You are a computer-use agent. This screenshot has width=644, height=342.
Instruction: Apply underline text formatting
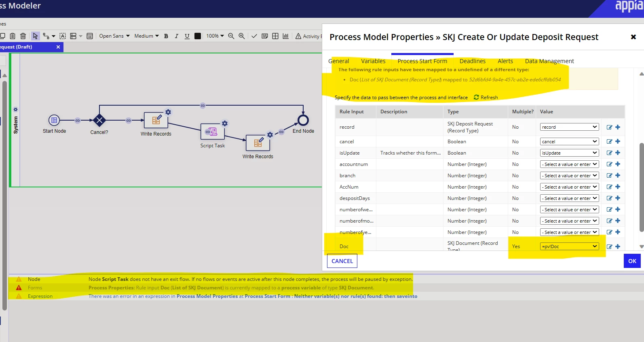coord(187,36)
